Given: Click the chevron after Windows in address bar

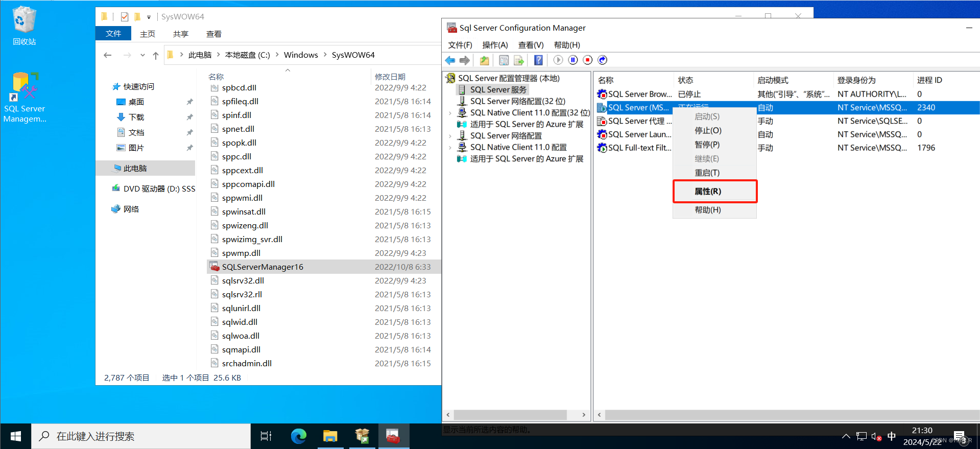Looking at the screenshot, I should (325, 55).
